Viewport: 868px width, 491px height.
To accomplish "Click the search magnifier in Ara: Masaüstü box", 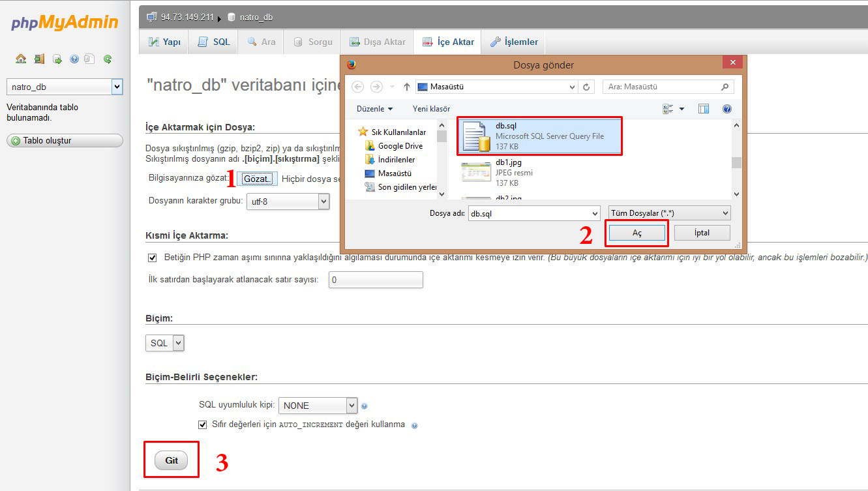I will tap(725, 87).
